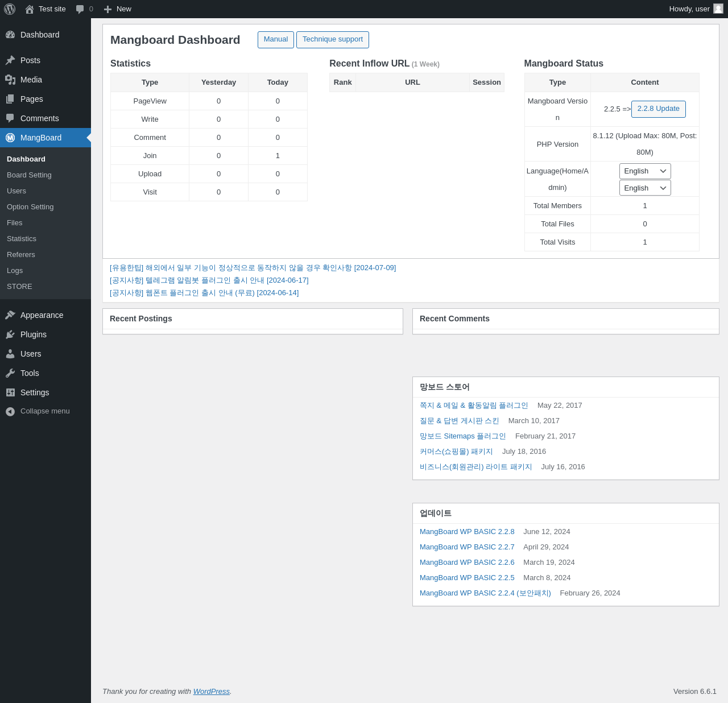
Task: Click the 2.2.8 Update button
Action: click(659, 109)
